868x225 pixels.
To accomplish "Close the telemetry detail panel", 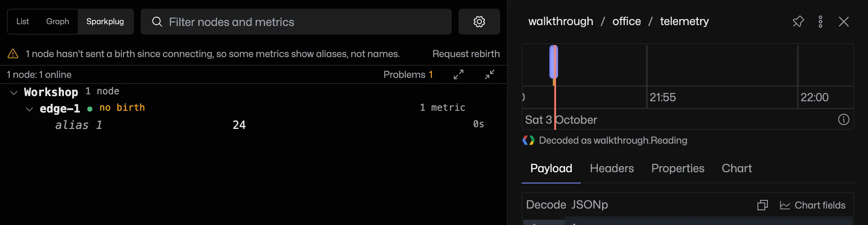I will [x=843, y=22].
